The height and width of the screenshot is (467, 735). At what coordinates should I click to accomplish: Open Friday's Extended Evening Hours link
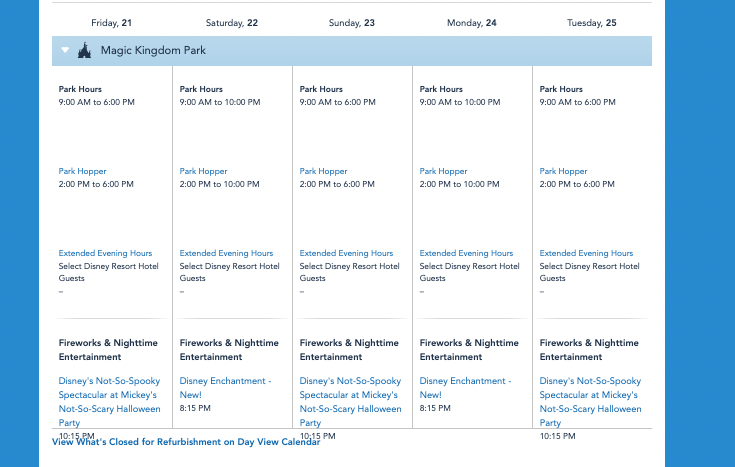click(x=106, y=253)
